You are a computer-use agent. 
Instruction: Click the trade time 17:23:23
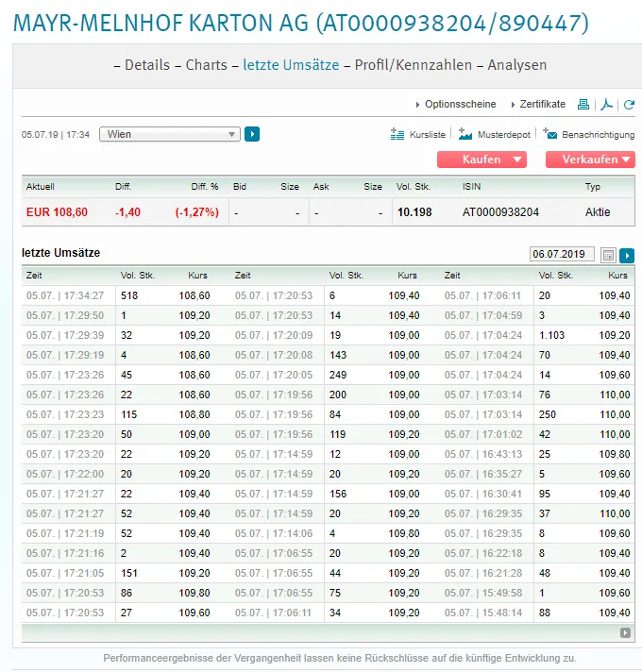click(65, 414)
